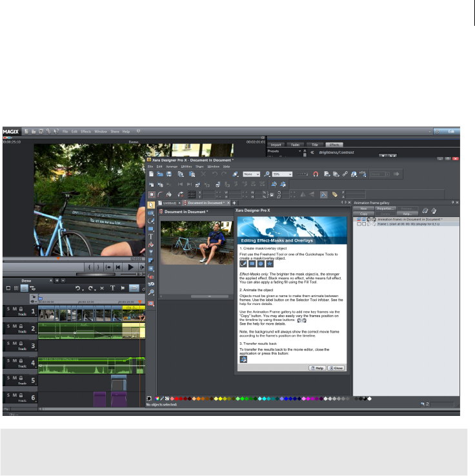475x476 pixels.
Task: Click Play in MAGIX preview monitor
Action: pos(131,267)
